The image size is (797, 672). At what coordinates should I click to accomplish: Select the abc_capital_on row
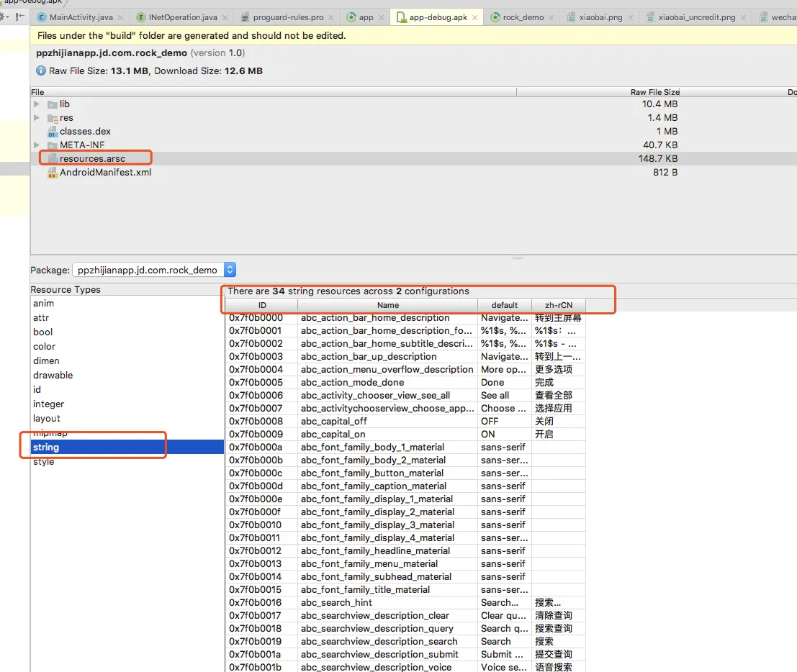pyautogui.click(x=405, y=435)
